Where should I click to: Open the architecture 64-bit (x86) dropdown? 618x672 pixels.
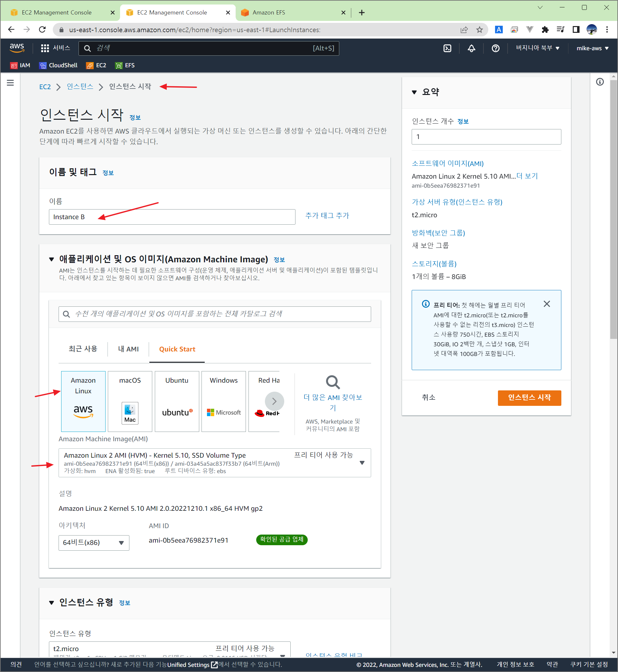(94, 542)
